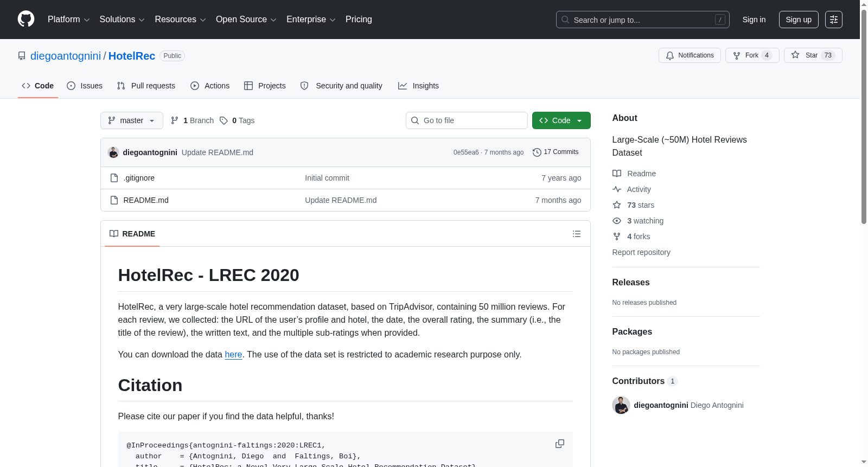Open the Notifications button

pos(690,55)
